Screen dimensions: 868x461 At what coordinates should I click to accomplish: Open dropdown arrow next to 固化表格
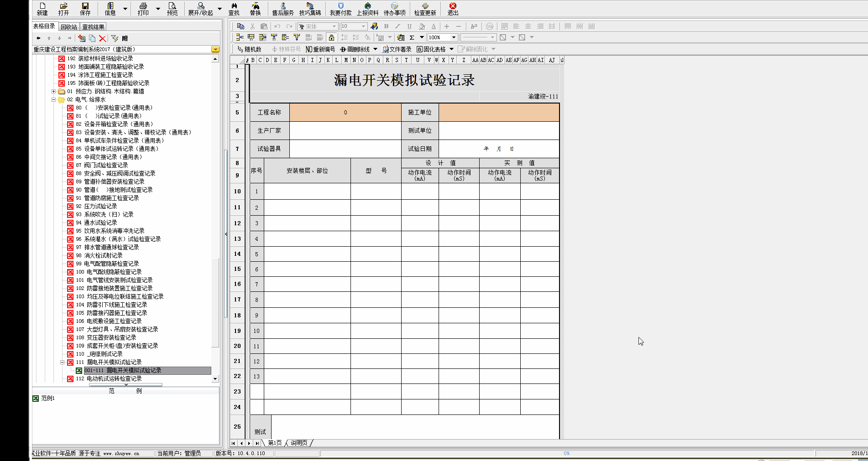pyautogui.click(x=451, y=49)
